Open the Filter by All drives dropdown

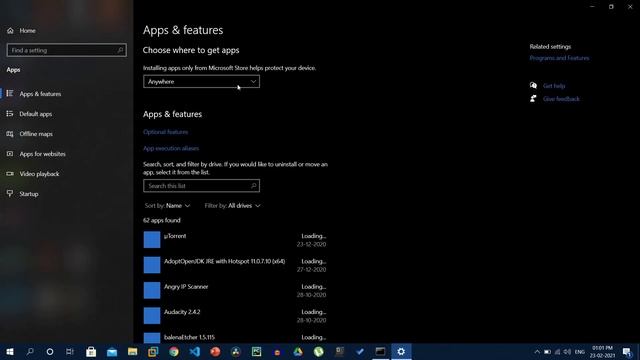pyautogui.click(x=232, y=206)
